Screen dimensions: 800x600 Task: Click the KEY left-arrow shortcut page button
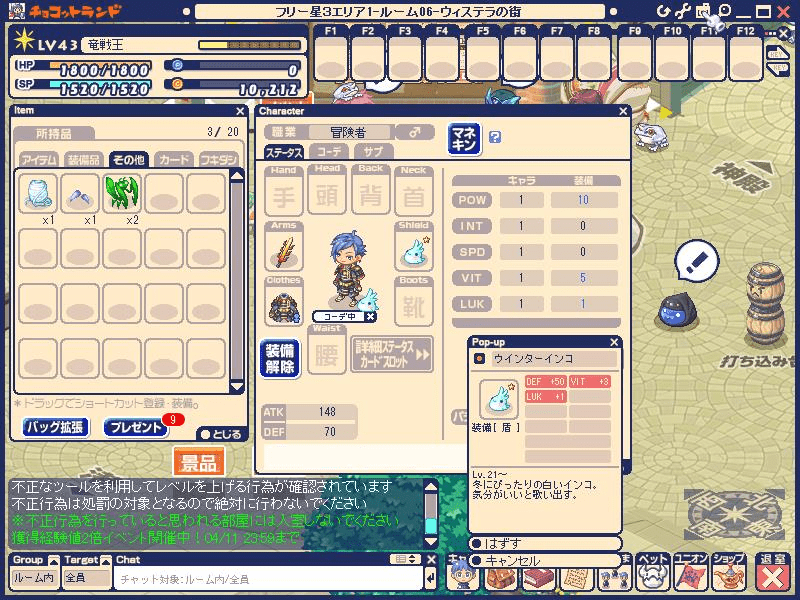(778, 68)
